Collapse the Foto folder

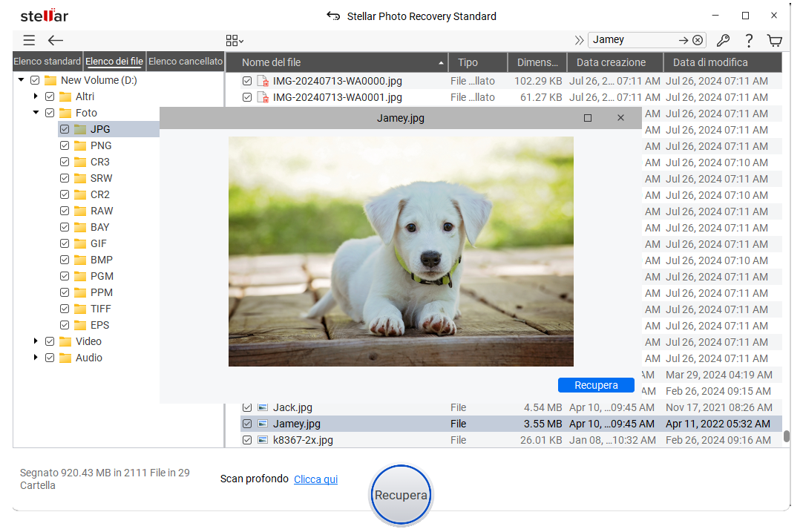pos(36,113)
